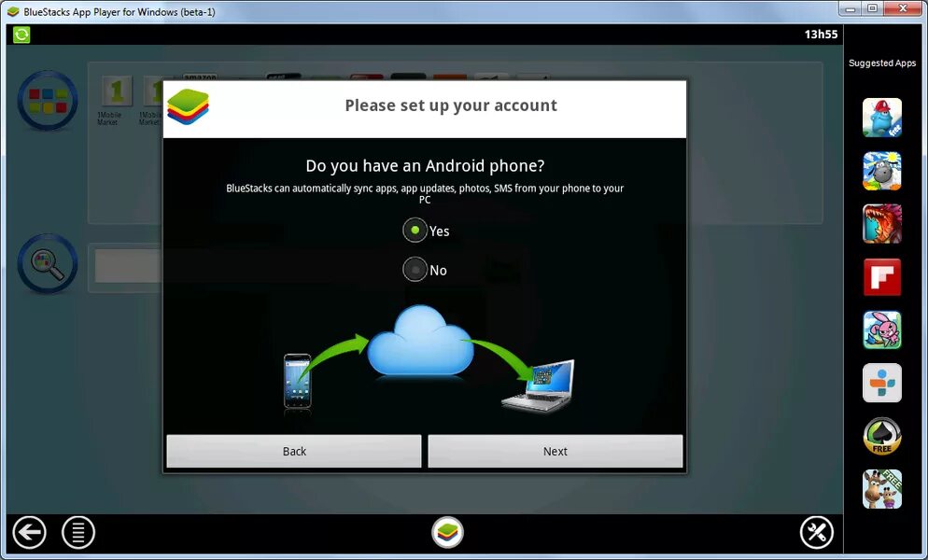This screenshot has height=560, width=928.
Task: Click the search magnifier icon
Action: point(48,264)
